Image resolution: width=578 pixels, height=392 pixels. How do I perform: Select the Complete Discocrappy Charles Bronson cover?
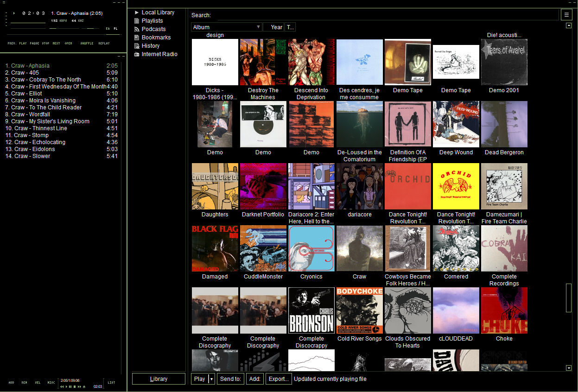pos(311,310)
